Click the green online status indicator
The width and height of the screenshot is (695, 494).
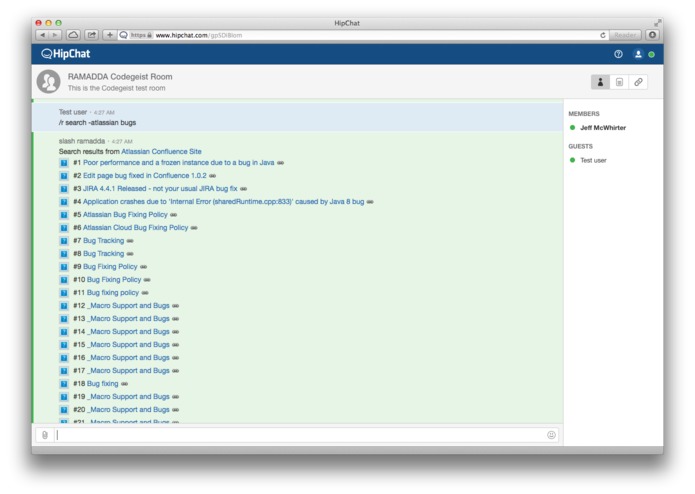652,54
